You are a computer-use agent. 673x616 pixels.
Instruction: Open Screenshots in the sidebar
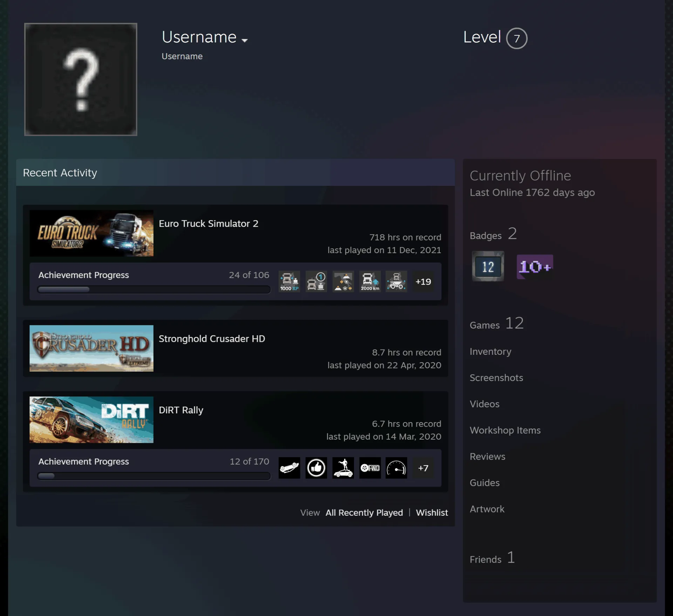pyautogui.click(x=496, y=378)
